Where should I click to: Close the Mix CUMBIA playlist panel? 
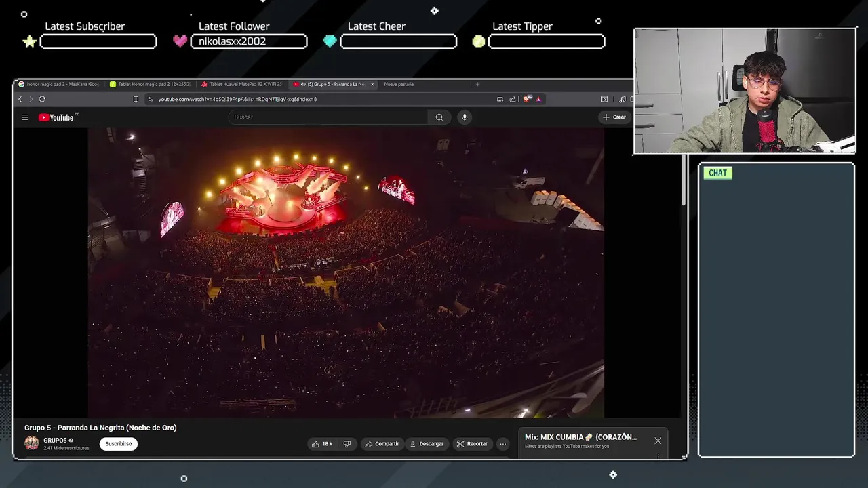point(658,441)
